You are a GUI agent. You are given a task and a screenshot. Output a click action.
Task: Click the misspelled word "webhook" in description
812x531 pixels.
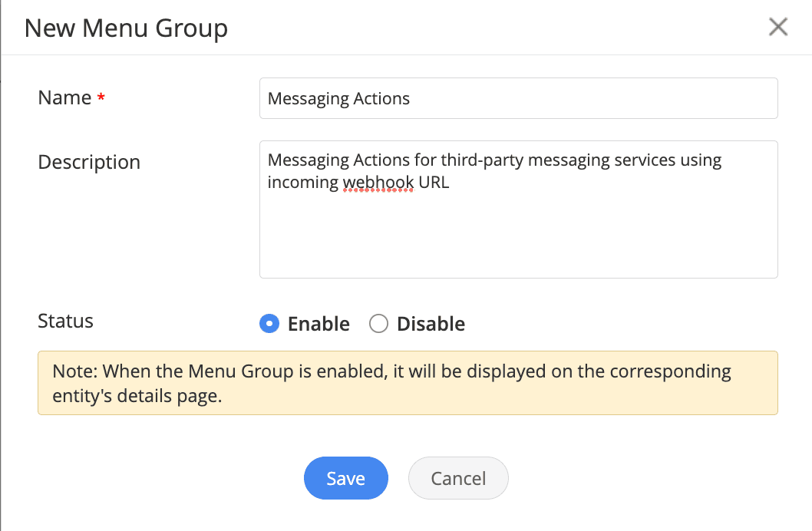click(x=378, y=183)
